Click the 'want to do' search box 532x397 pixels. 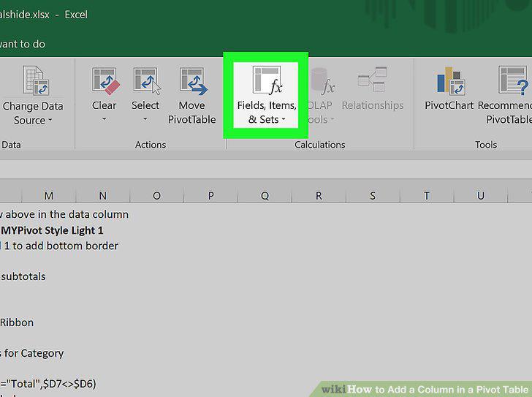pyautogui.click(x=23, y=44)
